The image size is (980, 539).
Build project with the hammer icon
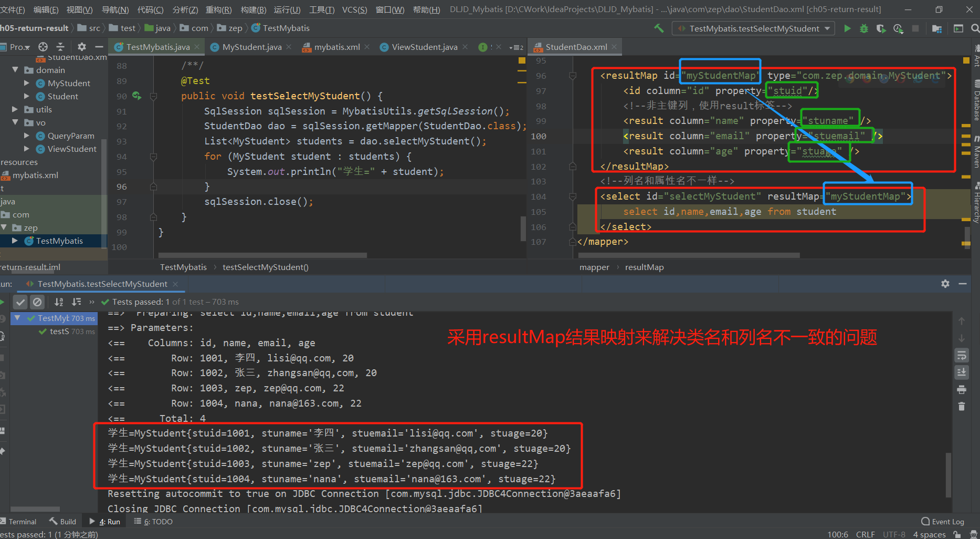659,28
